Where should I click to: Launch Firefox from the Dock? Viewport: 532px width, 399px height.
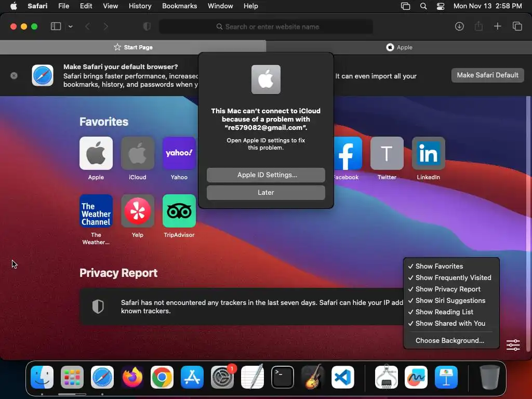132,377
